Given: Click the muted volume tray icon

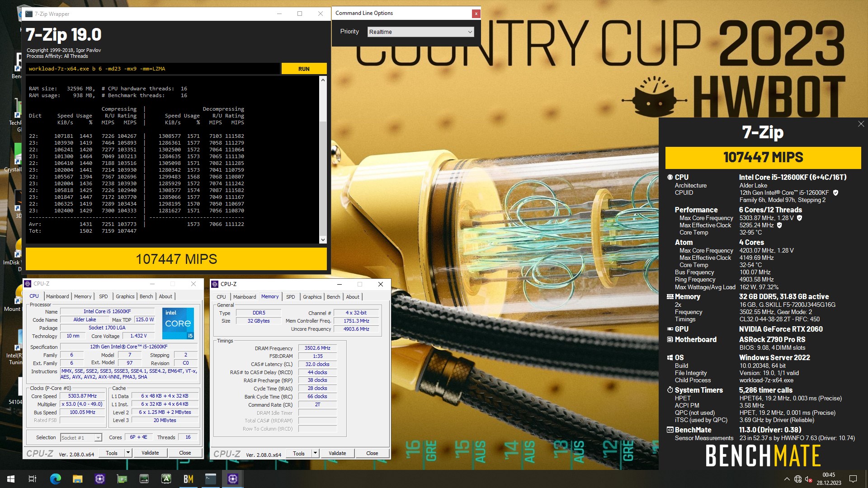Looking at the screenshot, I should coord(809,479).
